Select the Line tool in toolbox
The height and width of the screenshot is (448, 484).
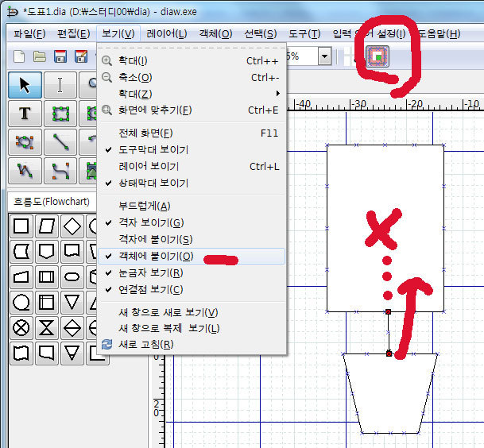pos(60,142)
